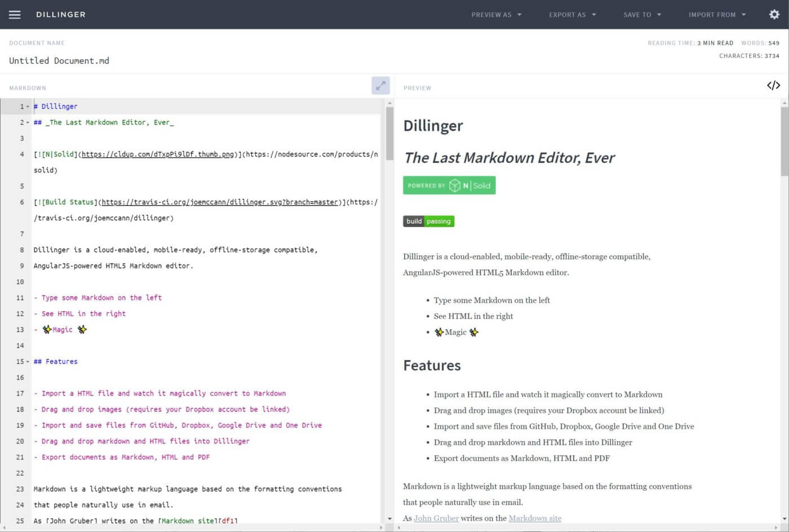
Task: Open the Preview As dropdown
Action: 497,15
